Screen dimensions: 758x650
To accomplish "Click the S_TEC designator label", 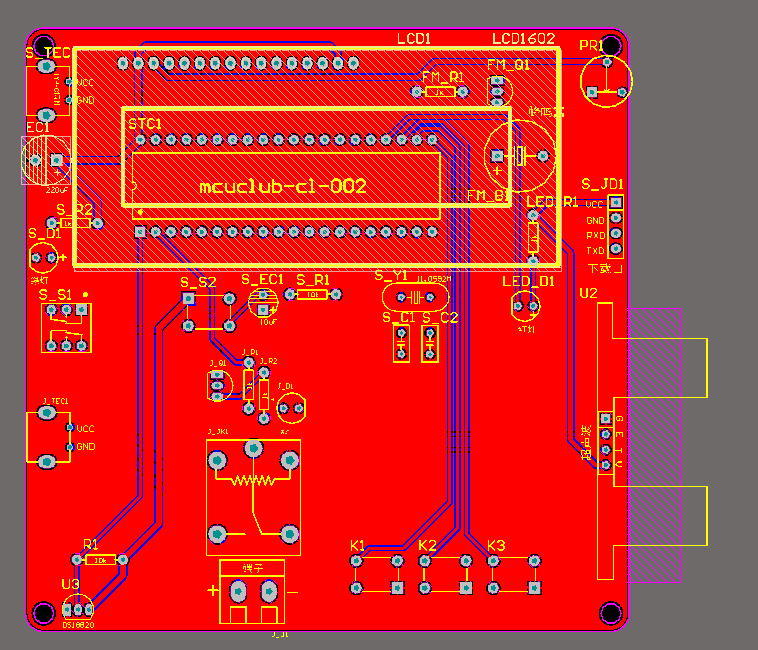I will [48, 53].
